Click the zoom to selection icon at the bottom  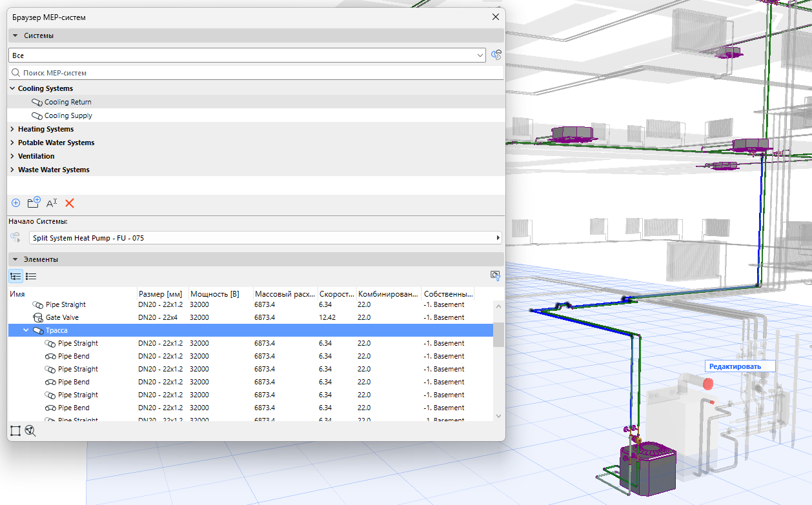click(30, 431)
